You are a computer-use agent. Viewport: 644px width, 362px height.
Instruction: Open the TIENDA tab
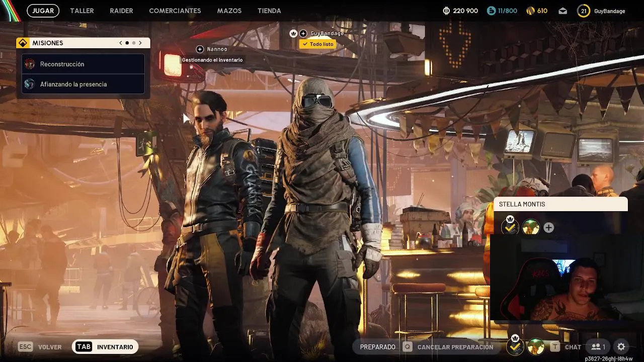coord(269,11)
